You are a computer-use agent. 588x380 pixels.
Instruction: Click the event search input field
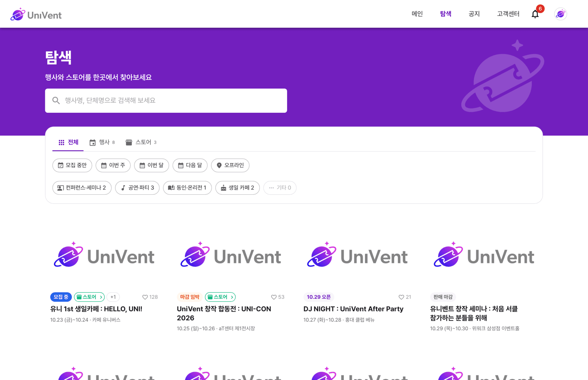tap(166, 101)
